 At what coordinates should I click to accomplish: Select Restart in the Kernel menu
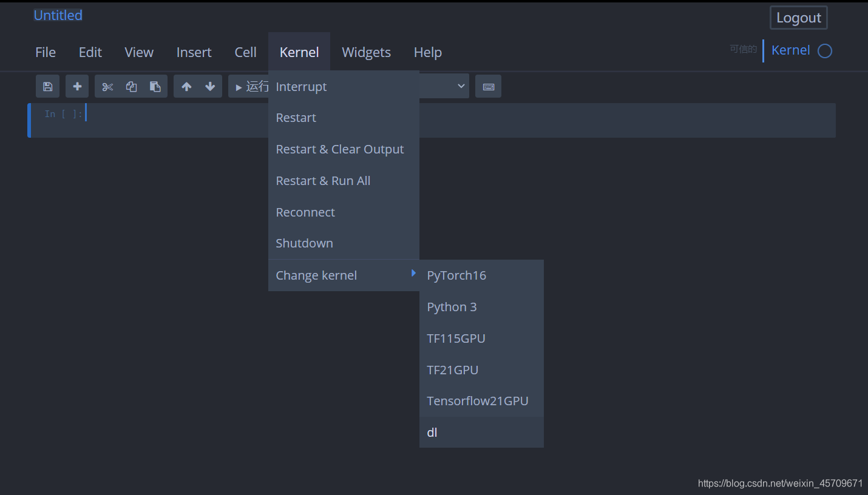344,118
